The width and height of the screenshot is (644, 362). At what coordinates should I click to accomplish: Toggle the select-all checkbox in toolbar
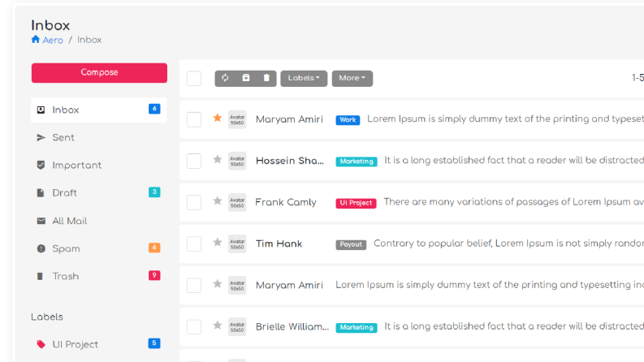point(194,79)
